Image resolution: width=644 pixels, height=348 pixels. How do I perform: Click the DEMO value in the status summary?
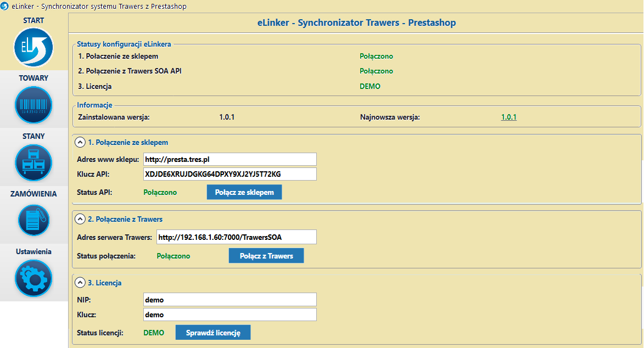click(x=370, y=86)
